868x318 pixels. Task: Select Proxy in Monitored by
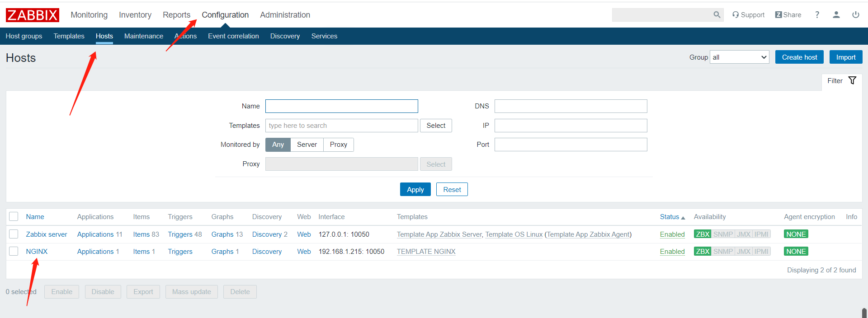click(339, 145)
